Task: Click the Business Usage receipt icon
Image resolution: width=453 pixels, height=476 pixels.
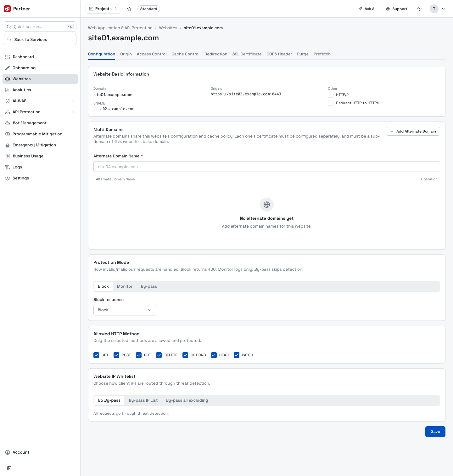Action: click(x=8, y=156)
